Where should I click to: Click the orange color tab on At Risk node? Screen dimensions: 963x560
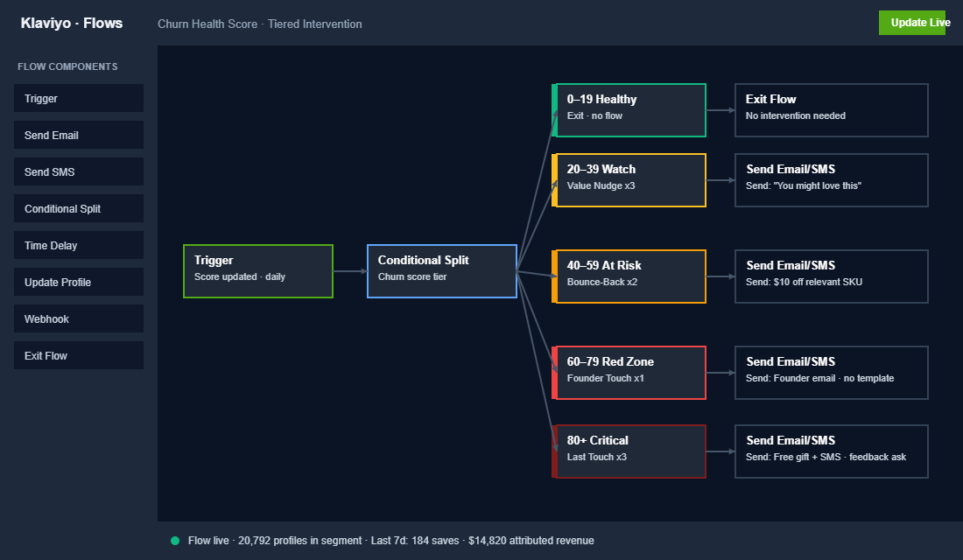pos(554,276)
